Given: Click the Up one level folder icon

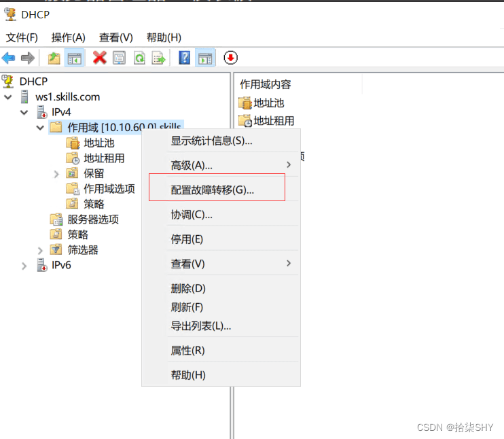Looking at the screenshot, I should [x=54, y=58].
